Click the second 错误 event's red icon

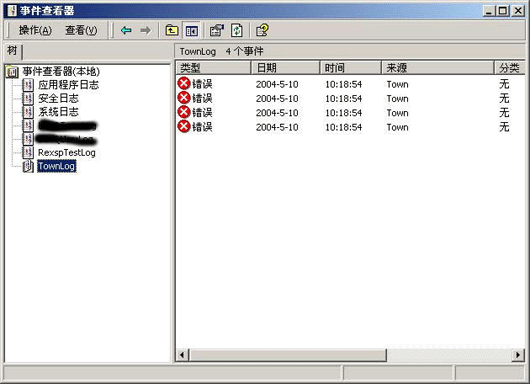[184, 98]
